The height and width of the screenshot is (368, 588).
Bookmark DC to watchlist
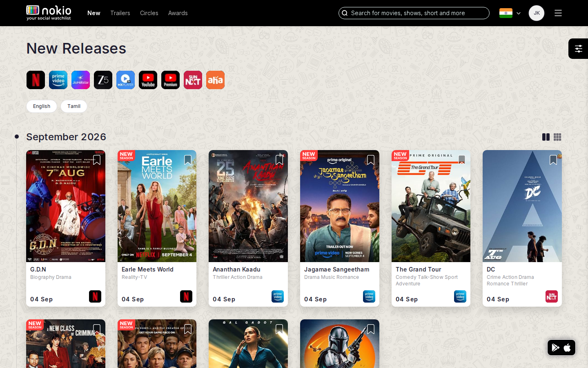(x=553, y=160)
